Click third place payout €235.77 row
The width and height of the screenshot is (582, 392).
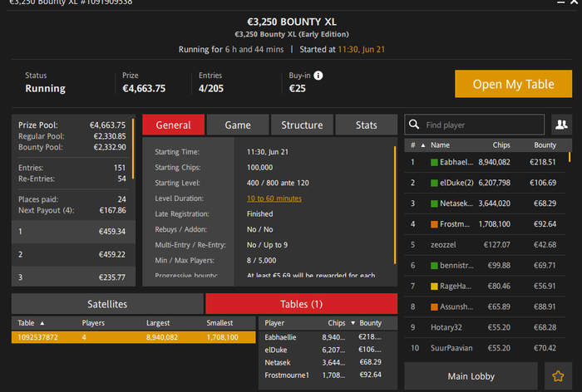(73, 277)
